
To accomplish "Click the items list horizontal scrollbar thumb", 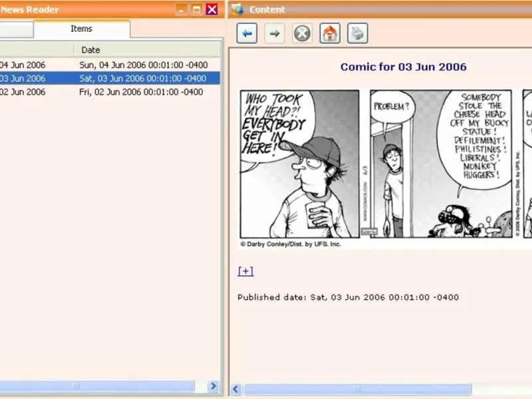I will coord(96,386).
